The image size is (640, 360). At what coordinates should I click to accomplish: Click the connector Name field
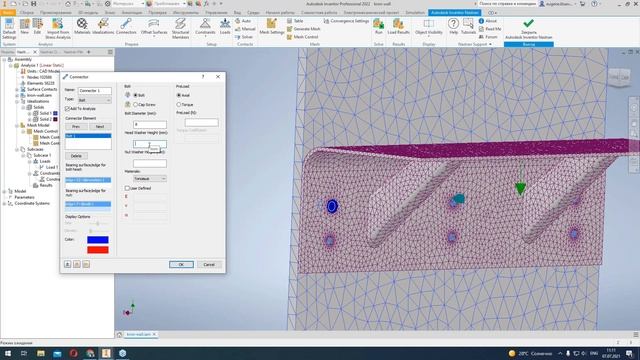coord(94,91)
